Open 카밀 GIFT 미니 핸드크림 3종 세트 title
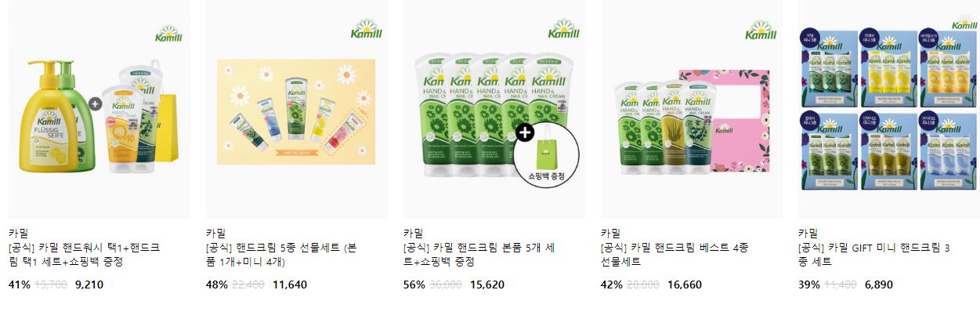This screenshot has width=980, height=319. (x=874, y=255)
